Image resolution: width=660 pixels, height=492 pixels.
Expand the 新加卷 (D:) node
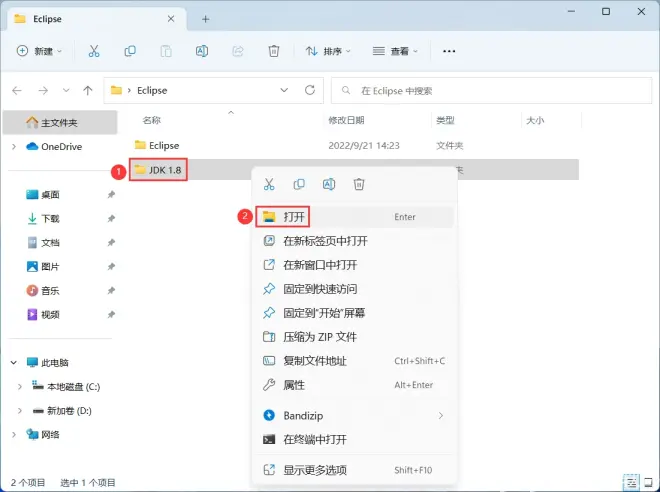coord(20,410)
